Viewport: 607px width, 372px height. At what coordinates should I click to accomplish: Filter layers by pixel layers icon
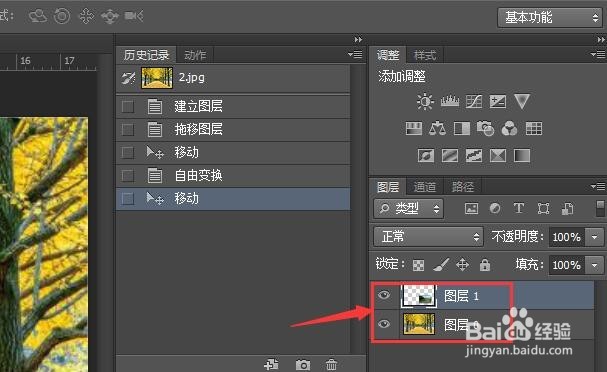pyautogui.click(x=471, y=209)
